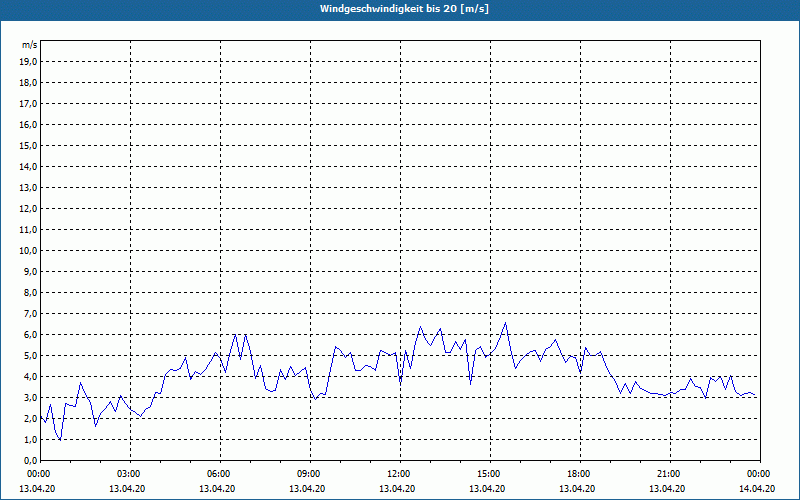
Task: Click the "00:00" label above "14.04.20"
Action: coord(760,474)
